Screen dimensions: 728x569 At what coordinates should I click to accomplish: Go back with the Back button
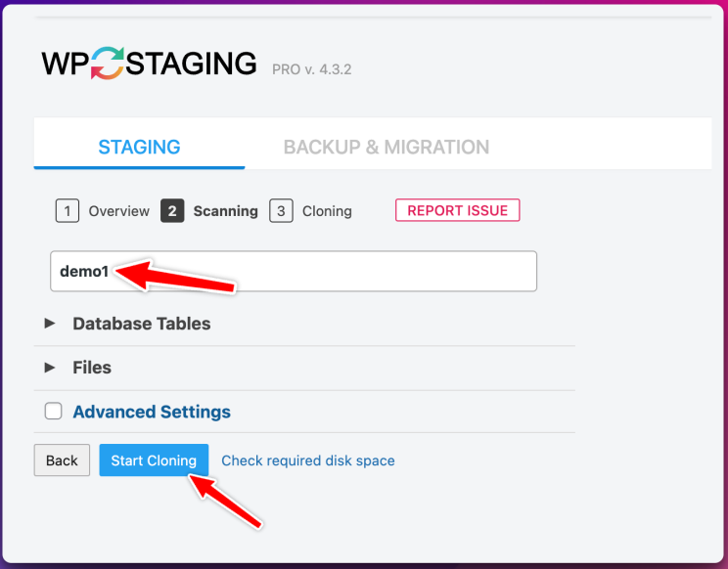point(62,460)
